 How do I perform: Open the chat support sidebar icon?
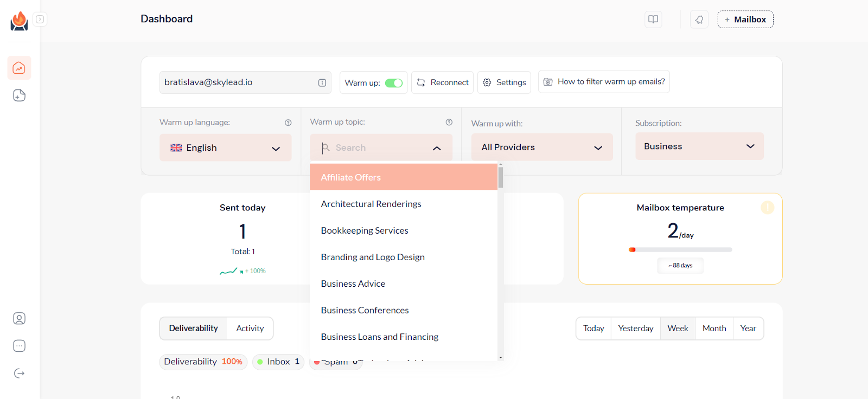point(19,346)
